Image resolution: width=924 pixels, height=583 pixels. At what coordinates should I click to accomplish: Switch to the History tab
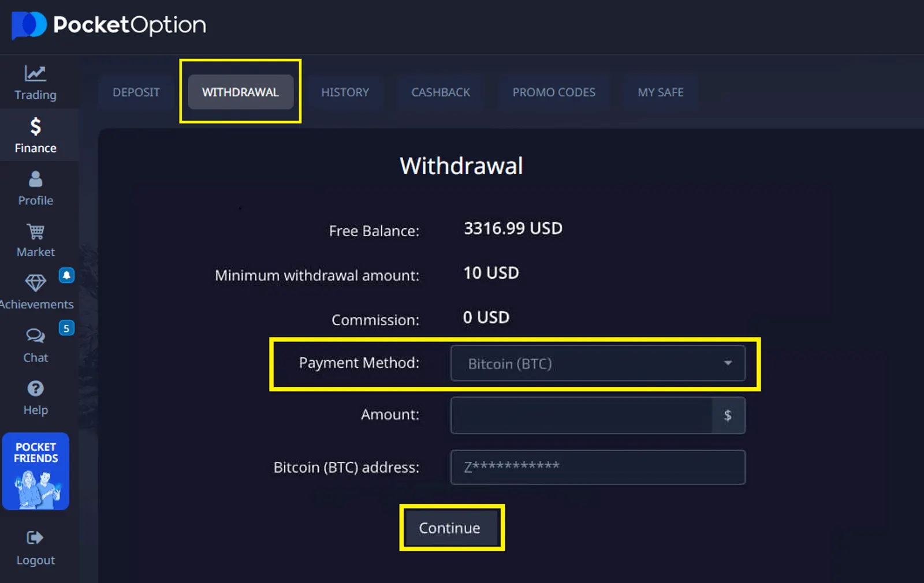click(x=345, y=92)
